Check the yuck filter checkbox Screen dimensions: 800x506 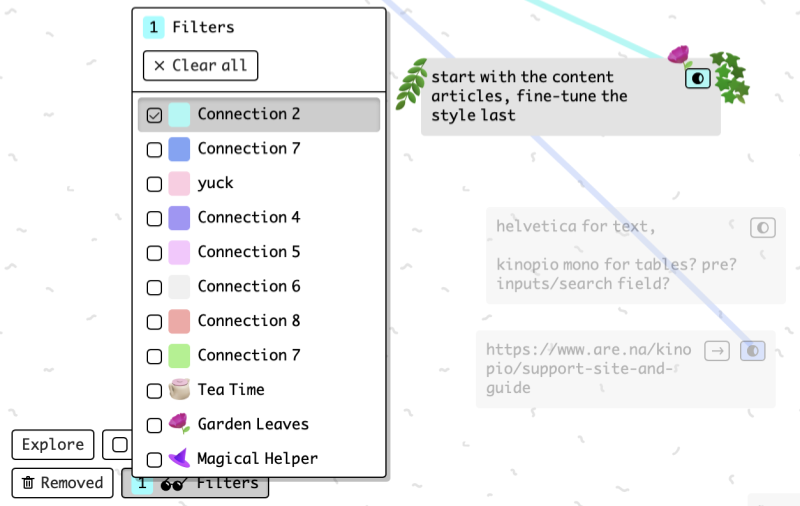(x=154, y=184)
